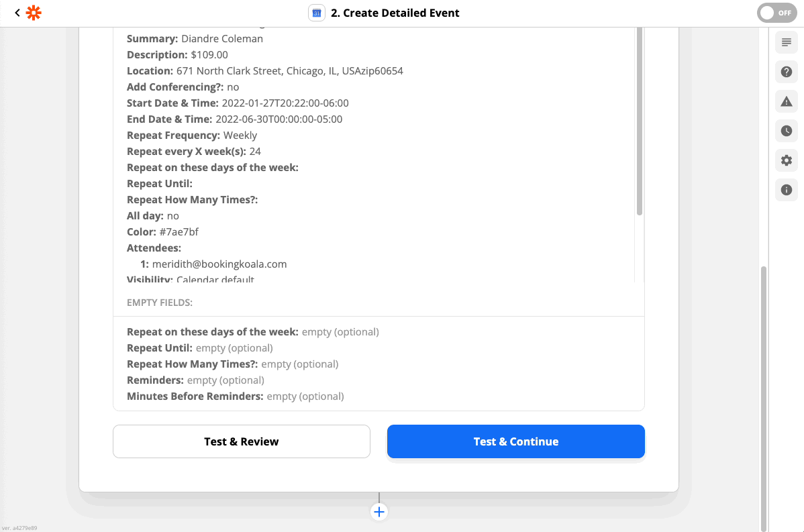The width and height of the screenshot is (804, 532).
Task: Click the step title '2. Create Detailed Event'
Action: coord(395,13)
